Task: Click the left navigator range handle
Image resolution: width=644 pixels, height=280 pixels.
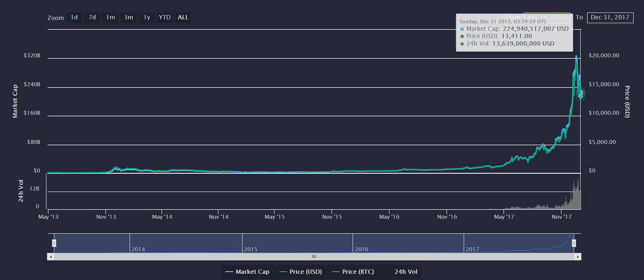Action: (54, 243)
